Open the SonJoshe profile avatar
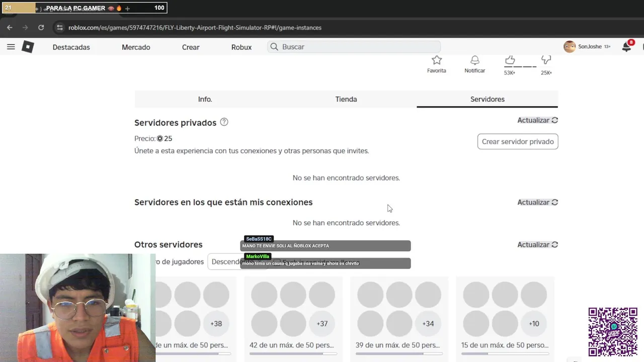The height and width of the screenshot is (362, 644). coord(570,47)
